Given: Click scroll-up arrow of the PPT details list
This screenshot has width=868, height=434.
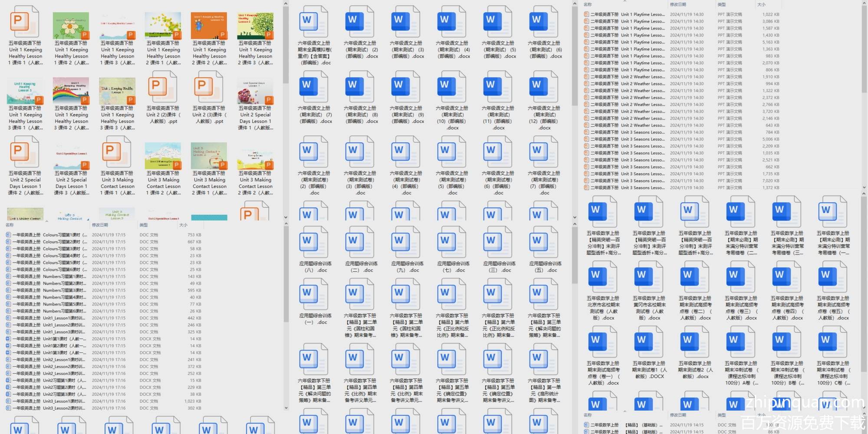Looking at the screenshot, I should coord(864,3).
